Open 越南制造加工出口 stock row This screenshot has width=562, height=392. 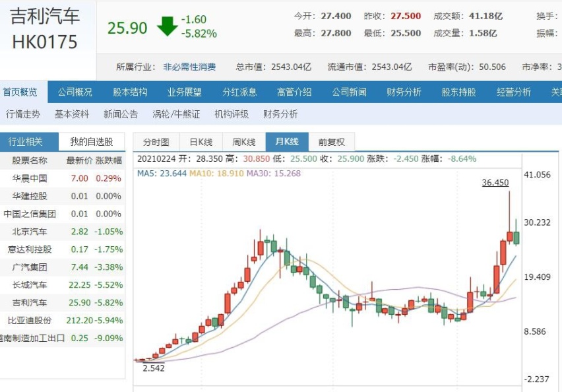(63, 338)
